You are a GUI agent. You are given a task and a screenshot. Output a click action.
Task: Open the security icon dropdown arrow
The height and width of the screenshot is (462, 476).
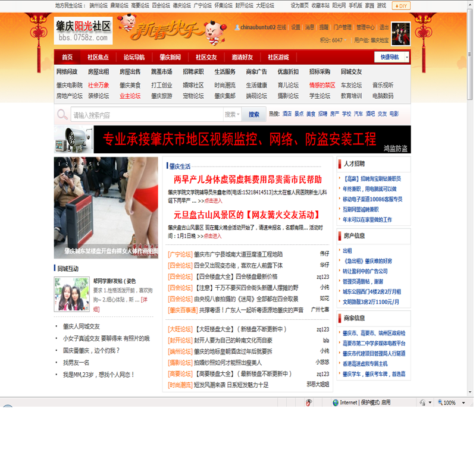pyautogui.click(x=430, y=403)
